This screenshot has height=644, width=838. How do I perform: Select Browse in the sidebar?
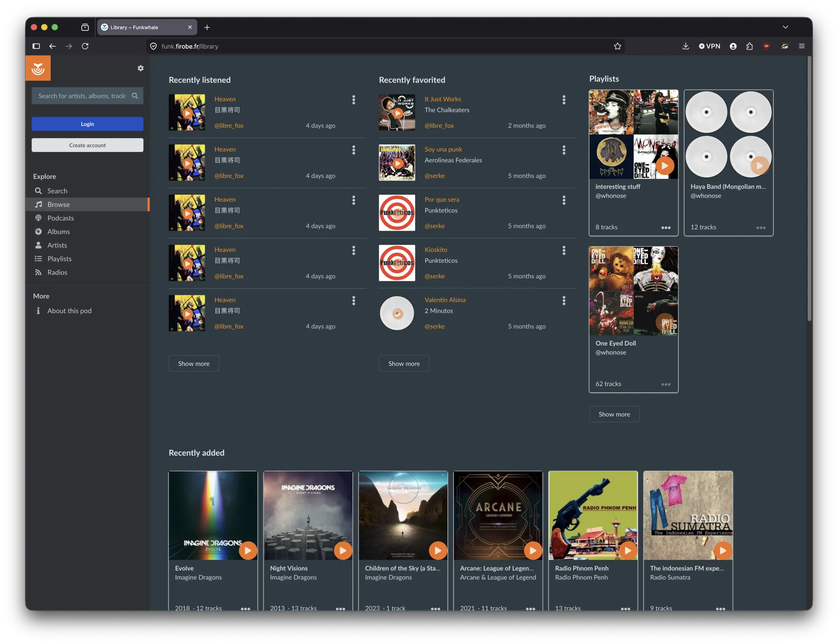click(x=87, y=204)
